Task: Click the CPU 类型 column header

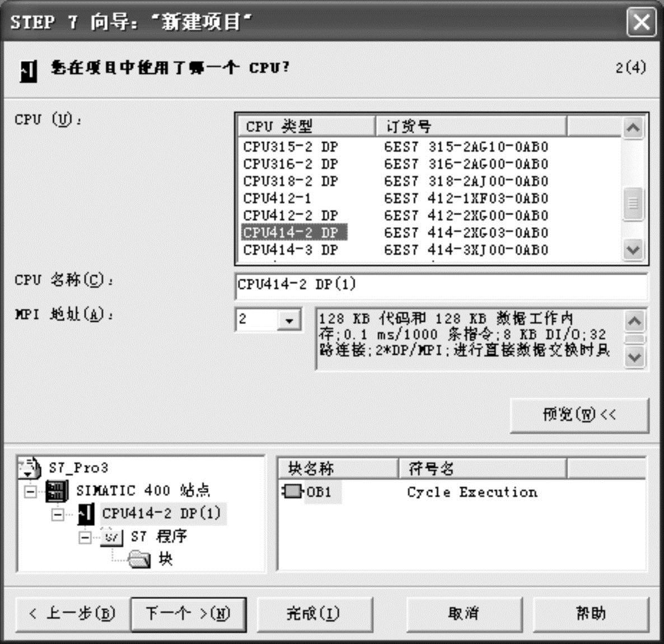Action: (x=306, y=126)
